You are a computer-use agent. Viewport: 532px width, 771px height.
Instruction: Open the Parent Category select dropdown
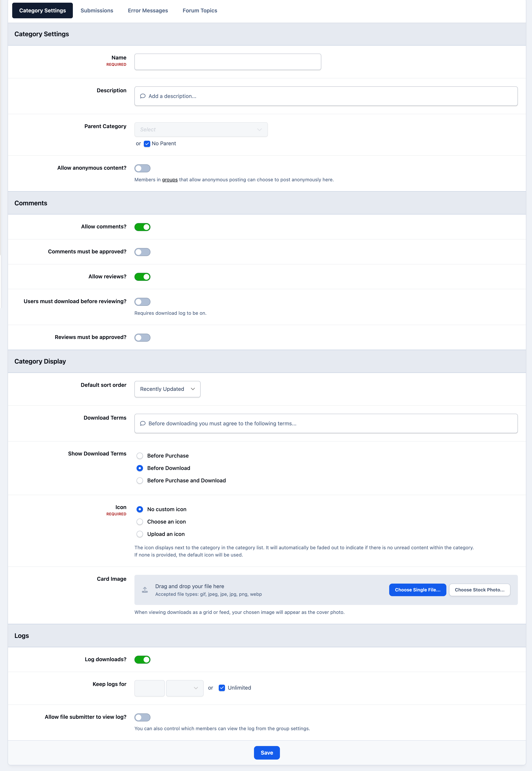coord(201,129)
